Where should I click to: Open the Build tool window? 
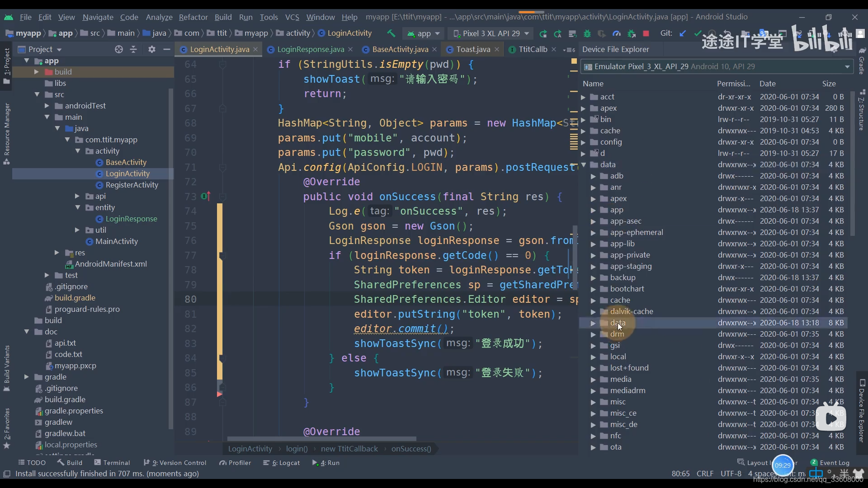[70, 463]
